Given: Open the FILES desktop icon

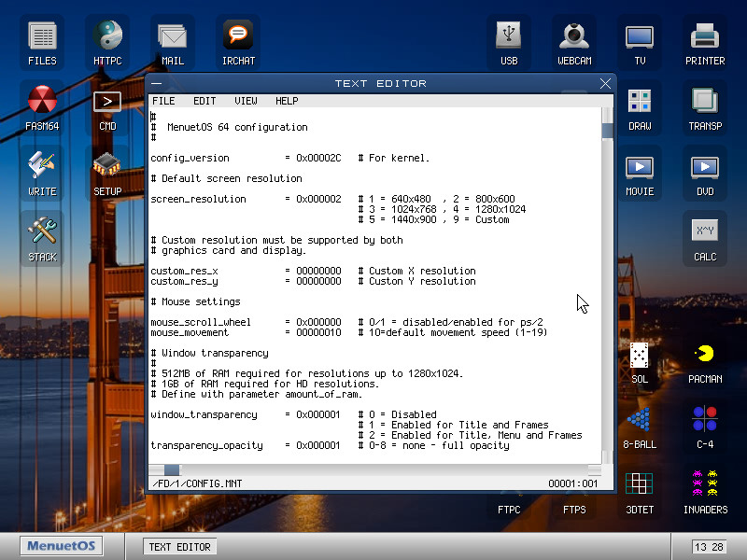Looking at the screenshot, I should point(42,37).
